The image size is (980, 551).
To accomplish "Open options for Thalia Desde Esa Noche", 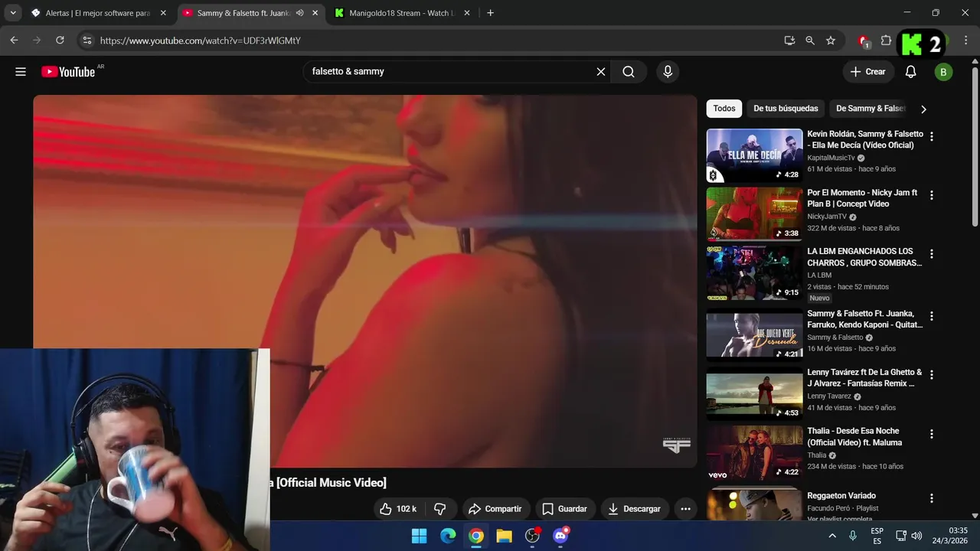I will click(932, 434).
